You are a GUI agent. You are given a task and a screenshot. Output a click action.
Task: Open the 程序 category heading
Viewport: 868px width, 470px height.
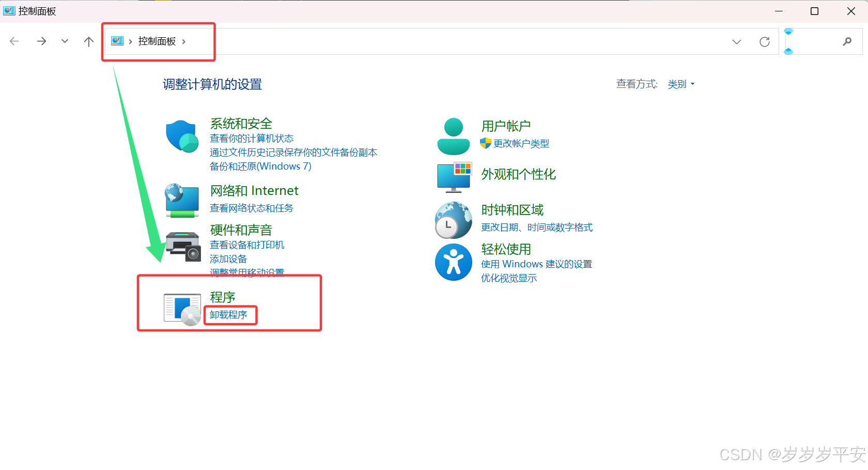223,297
